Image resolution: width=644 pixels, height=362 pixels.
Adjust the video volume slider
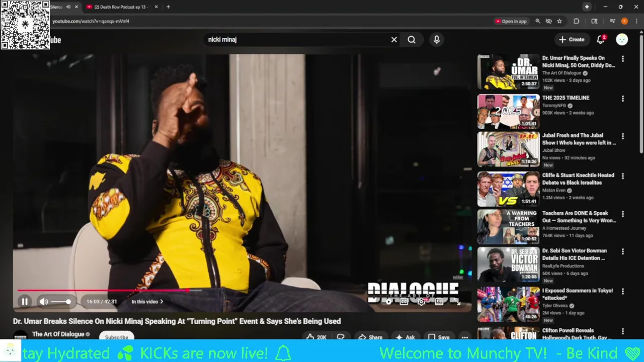pos(61,302)
